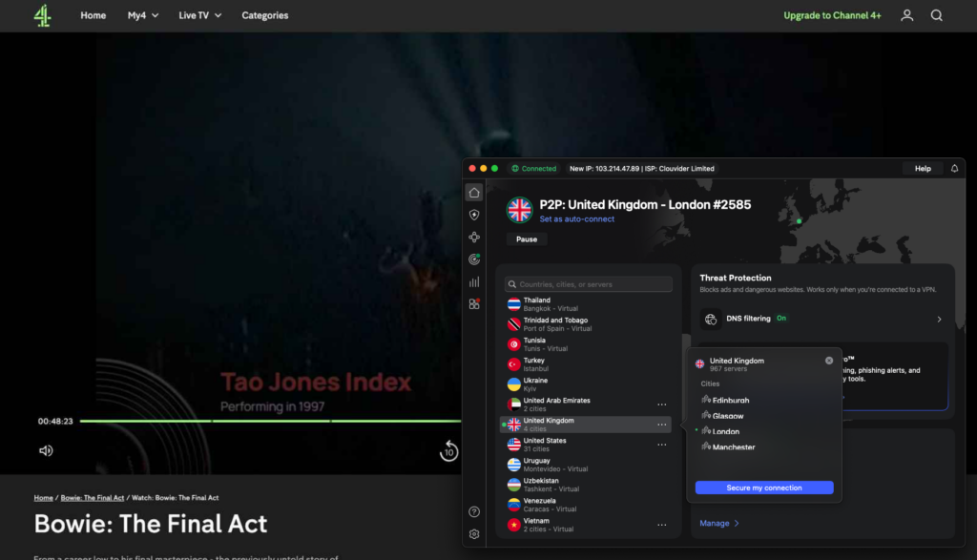Close the United Kingdom cities popup
The width and height of the screenshot is (977, 560).
829,361
